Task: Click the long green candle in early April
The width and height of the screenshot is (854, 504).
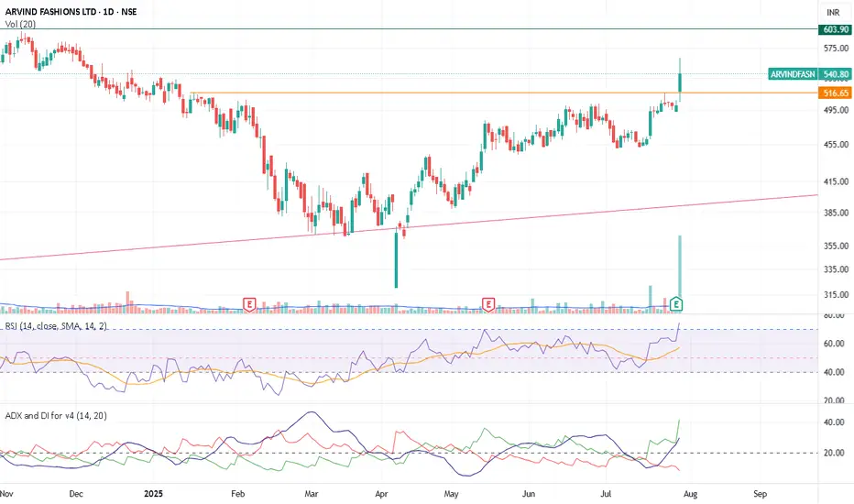Action: (396, 258)
